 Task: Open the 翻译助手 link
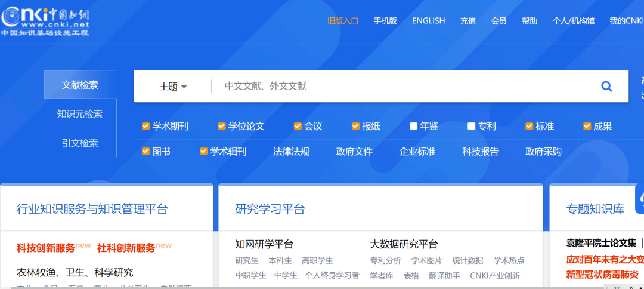tap(444, 275)
